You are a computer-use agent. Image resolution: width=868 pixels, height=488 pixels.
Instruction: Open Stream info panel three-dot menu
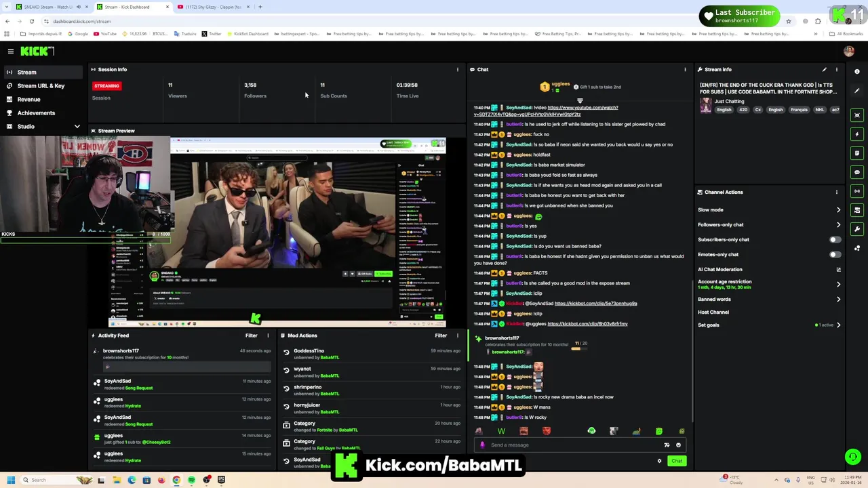pyautogui.click(x=836, y=69)
